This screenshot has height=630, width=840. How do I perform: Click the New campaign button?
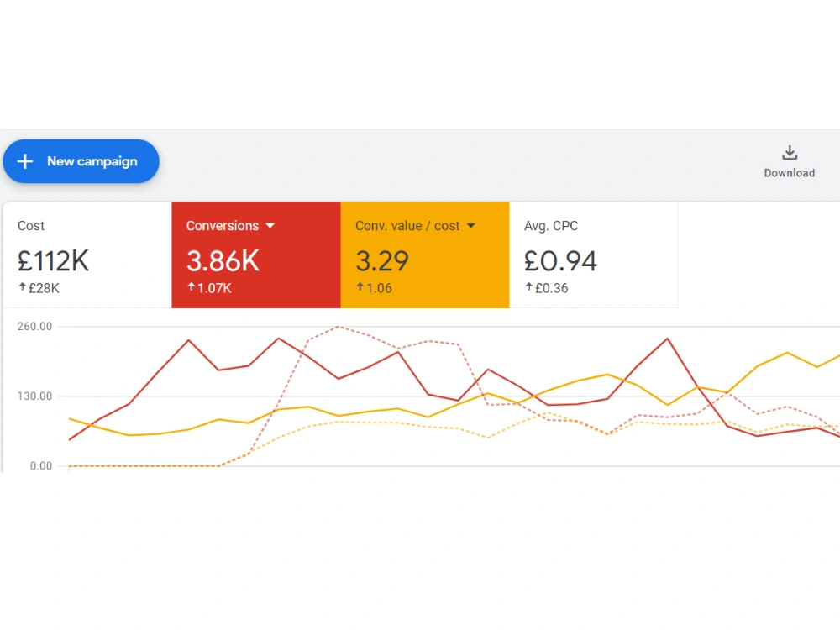coord(81,161)
